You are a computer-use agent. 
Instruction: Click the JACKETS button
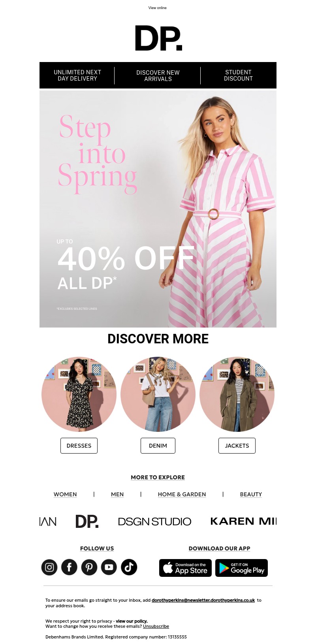(x=237, y=446)
